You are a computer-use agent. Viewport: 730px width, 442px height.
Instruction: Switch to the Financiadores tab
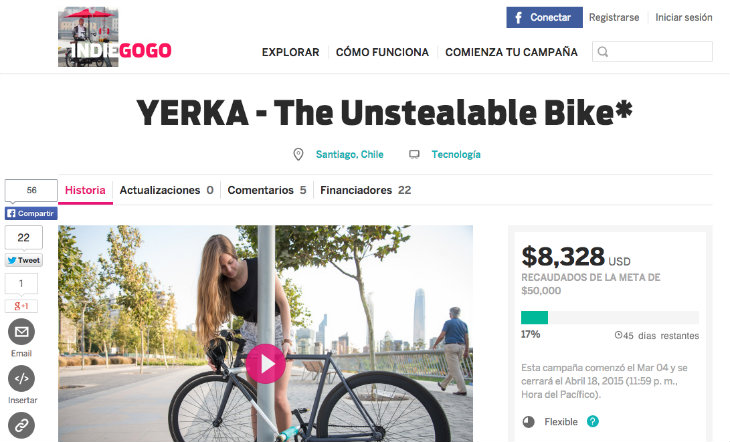point(365,190)
